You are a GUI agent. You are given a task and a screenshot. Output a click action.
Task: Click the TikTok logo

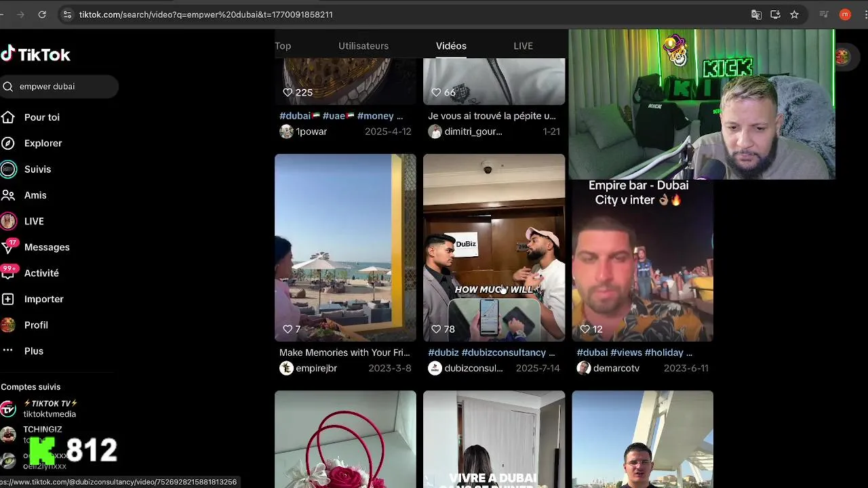point(35,54)
